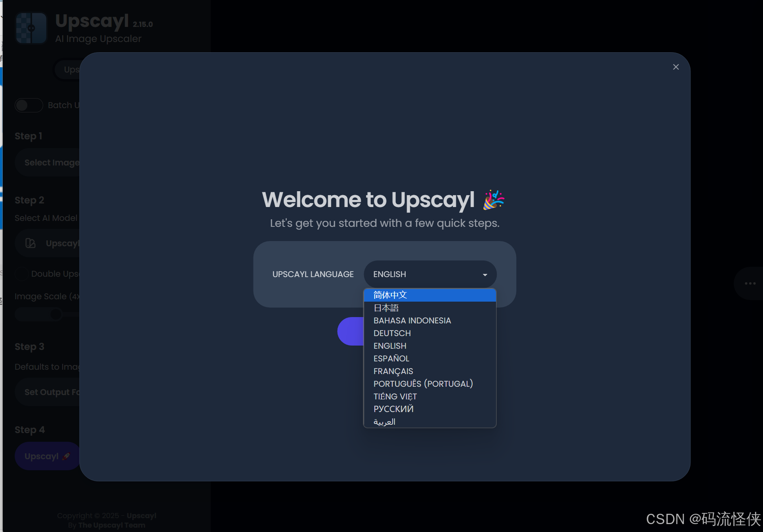Image resolution: width=763 pixels, height=532 pixels.
Task: Select FRANÇAIS in the list
Action: point(393,371)
